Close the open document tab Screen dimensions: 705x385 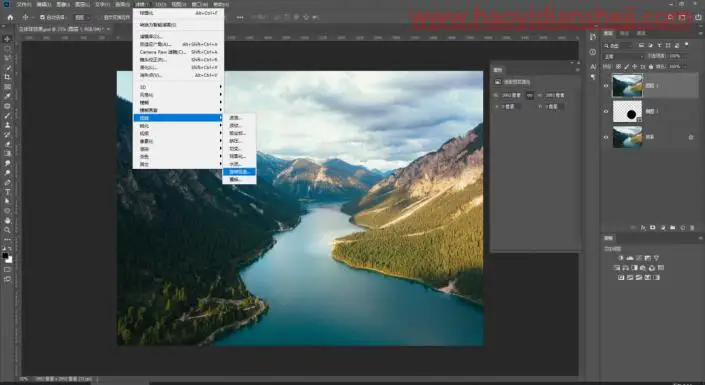tap(108, 29)
